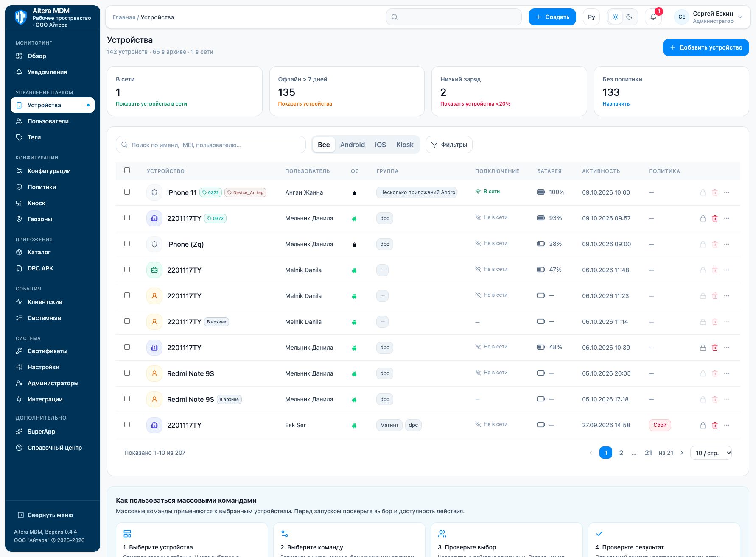Open the Ру language selector
756x557 pixels.
coord(591,17)
